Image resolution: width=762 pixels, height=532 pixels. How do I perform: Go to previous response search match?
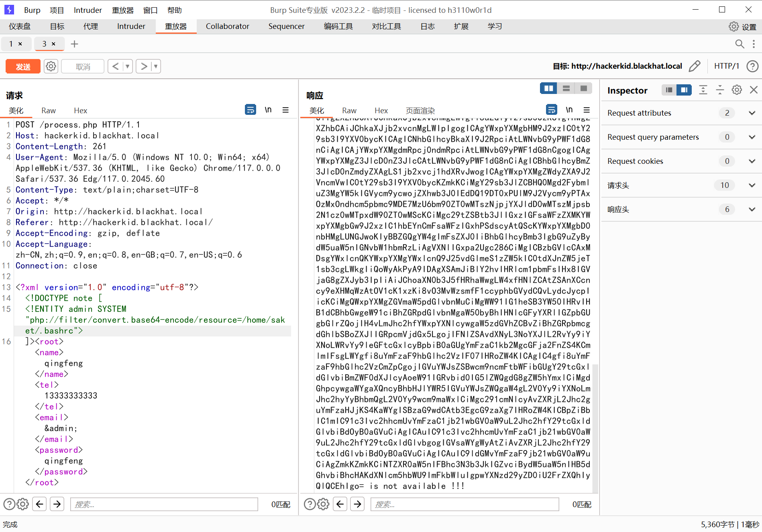tap(340, 504)
